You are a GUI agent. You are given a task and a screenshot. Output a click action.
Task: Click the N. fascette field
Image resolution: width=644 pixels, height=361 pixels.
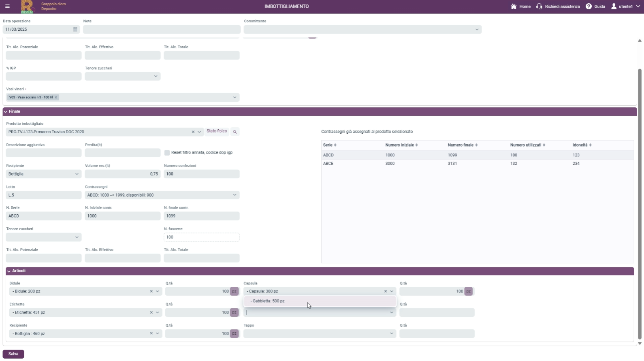[x=202, y=237]
